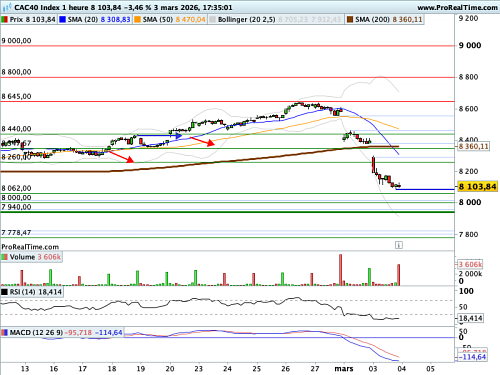Click the -114,64 MACD value tag
The height and width of the screenshot is (375, 500).
tap(472, 357)
